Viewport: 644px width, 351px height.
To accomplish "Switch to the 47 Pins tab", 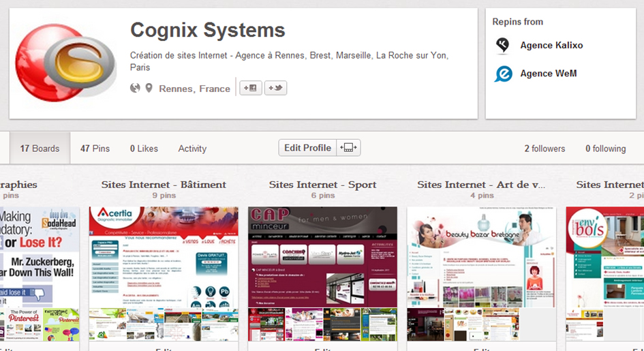I will 95,149.
